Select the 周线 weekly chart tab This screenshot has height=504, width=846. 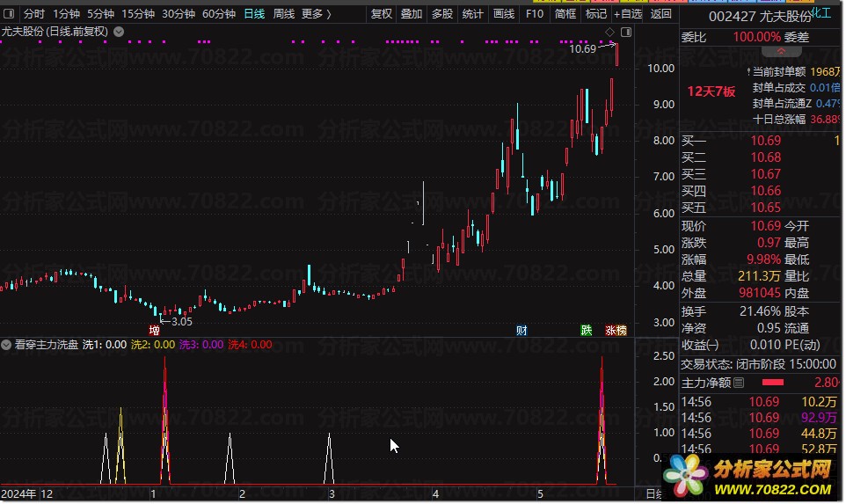[x=284, y=13]
